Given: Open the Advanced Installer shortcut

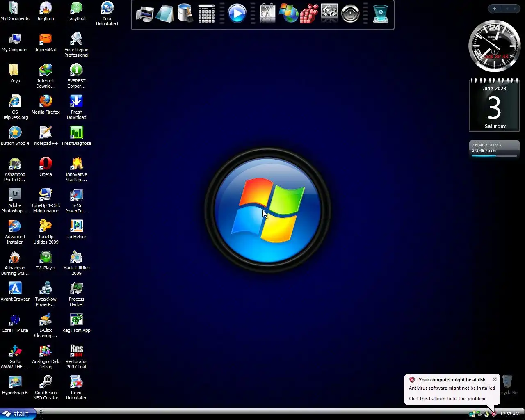Looking at the screenshot, I should click(x=15, y=232).
